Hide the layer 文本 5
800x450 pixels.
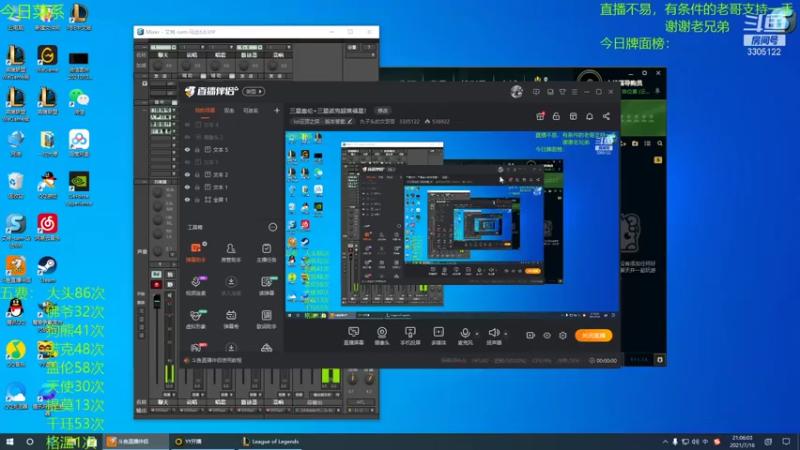(x=187, y=149)
